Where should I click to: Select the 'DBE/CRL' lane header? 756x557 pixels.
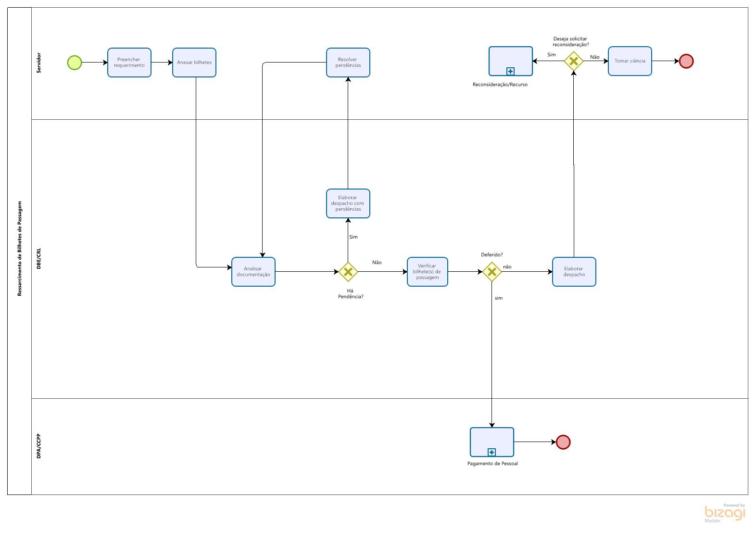(39, 259)
